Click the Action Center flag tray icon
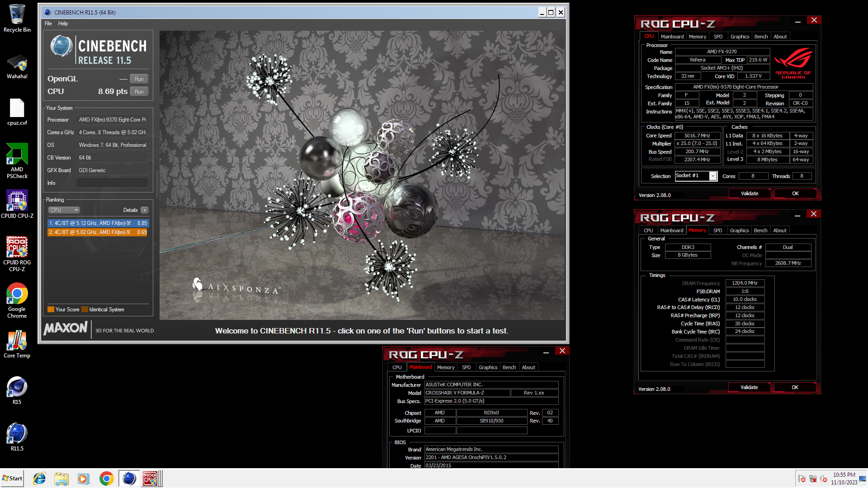This screenshot has width=868, height=488. point(802,479)
